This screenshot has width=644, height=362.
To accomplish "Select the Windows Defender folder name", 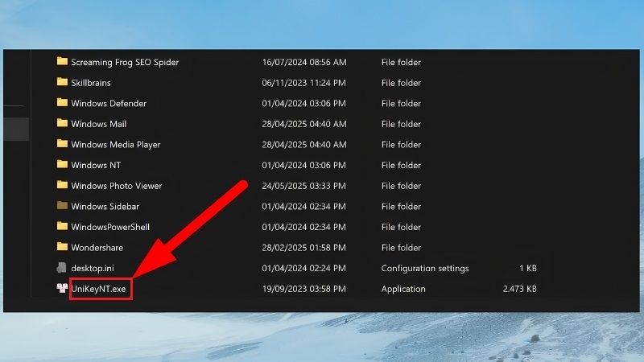I will tap(109, 103).
